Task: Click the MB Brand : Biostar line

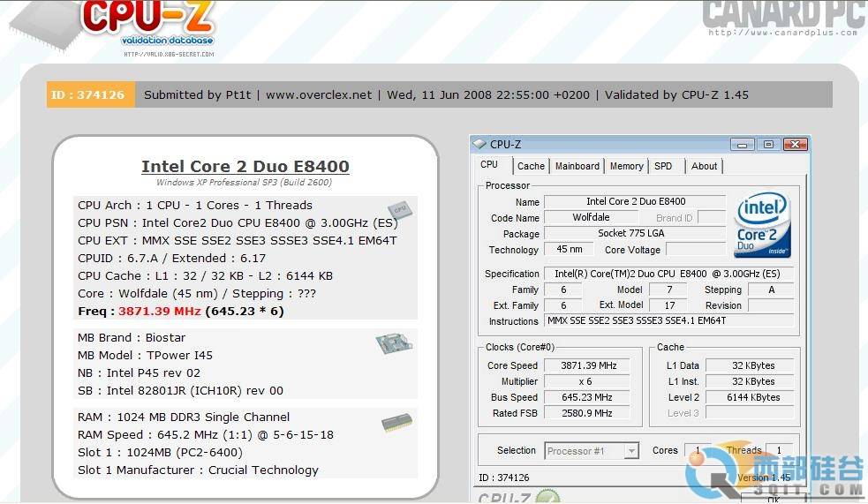Action: click(x=132, y=337)
